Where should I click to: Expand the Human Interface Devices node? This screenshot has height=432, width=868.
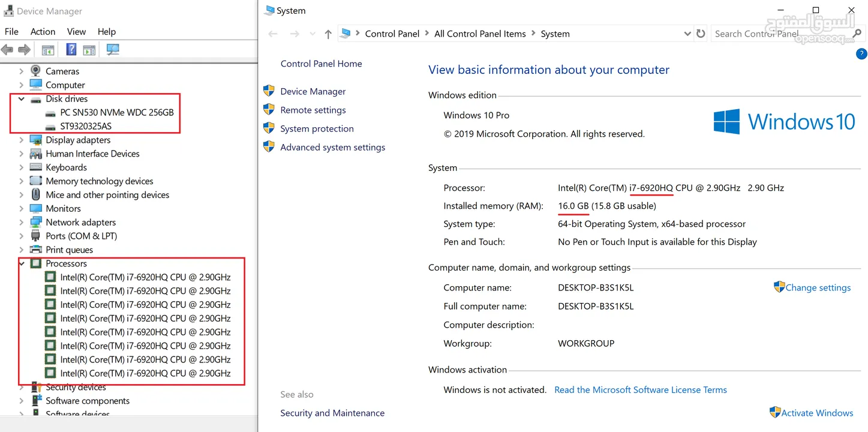22,154
